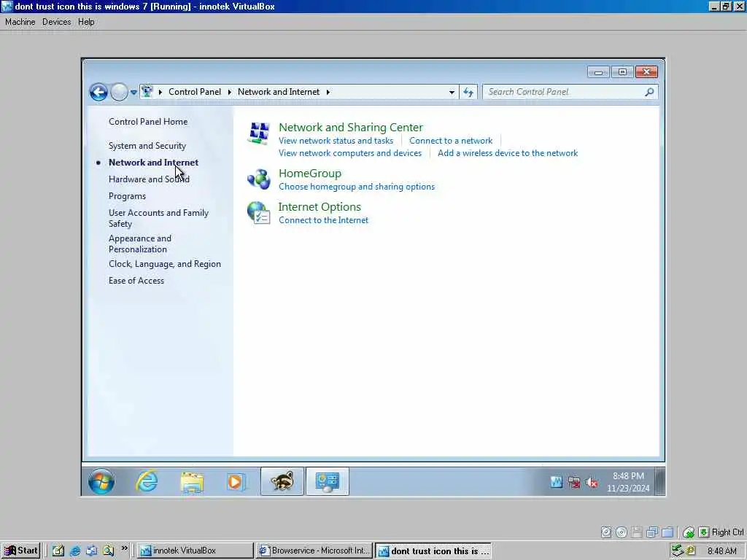The width and height of the screenshot is (747, 560).
Task: Click Choose homegroup and sharing options
Action: 357,187
